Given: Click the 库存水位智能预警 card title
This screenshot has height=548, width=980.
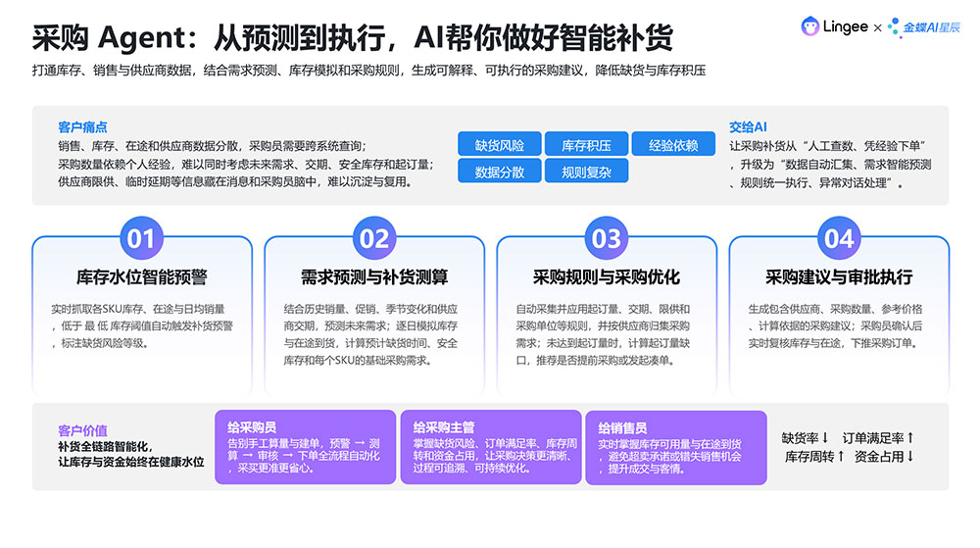Looking at the screenshot, I should [141, 276].
